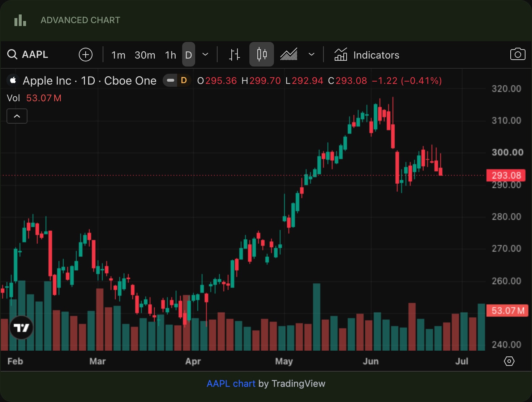
Task: Click the Apple Inc · 1D · Cboe One title
Action: pos(90,81)
